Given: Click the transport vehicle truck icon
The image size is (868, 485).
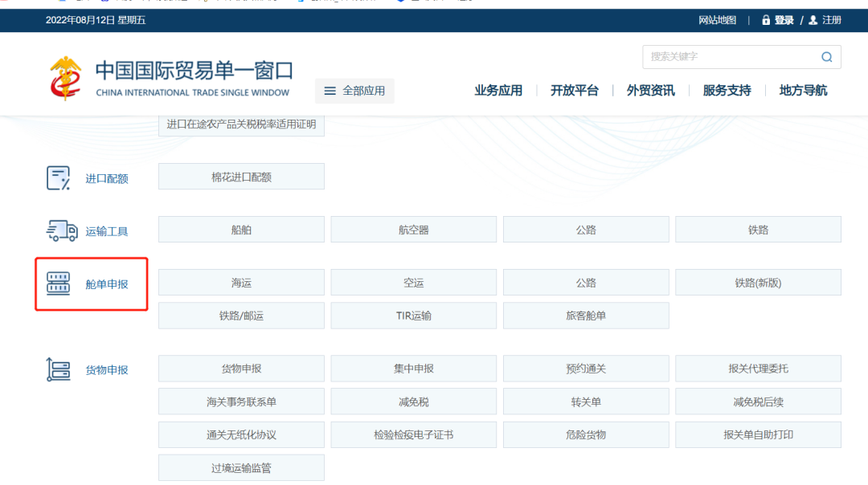Looking at the screenshot, I should point(61,231).
